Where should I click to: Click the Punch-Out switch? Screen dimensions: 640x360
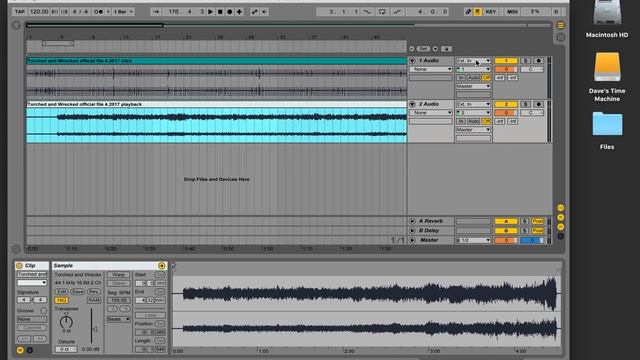tap(397, 12)
